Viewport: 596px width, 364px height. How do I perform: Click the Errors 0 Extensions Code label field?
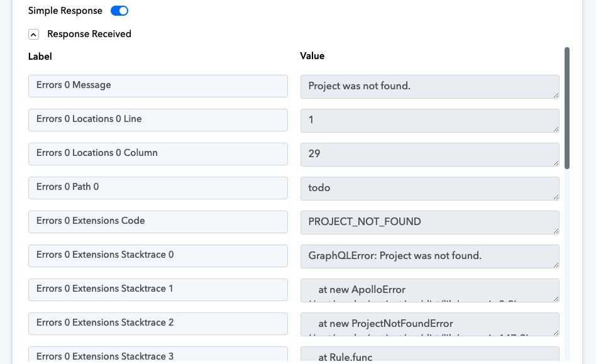point(158,222)
